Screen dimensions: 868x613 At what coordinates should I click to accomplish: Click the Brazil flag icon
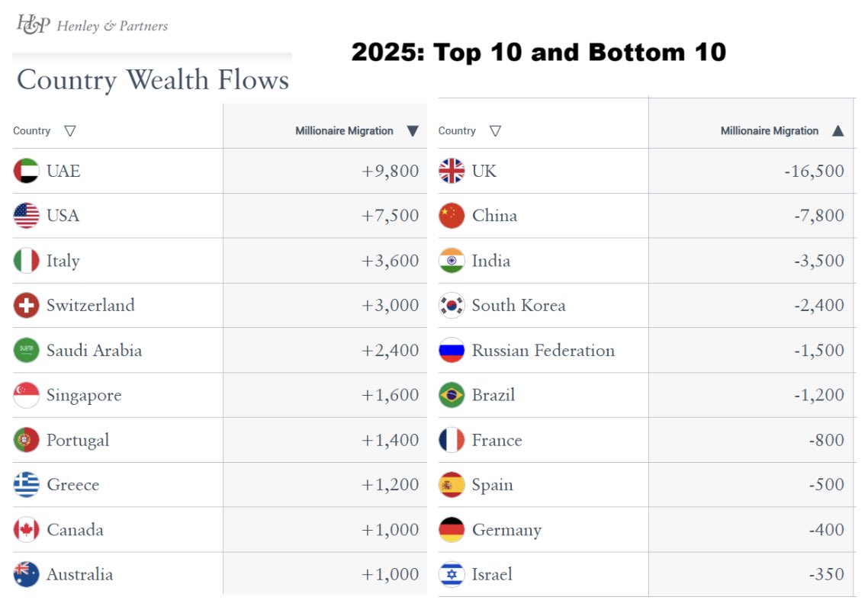click(451, 395)
